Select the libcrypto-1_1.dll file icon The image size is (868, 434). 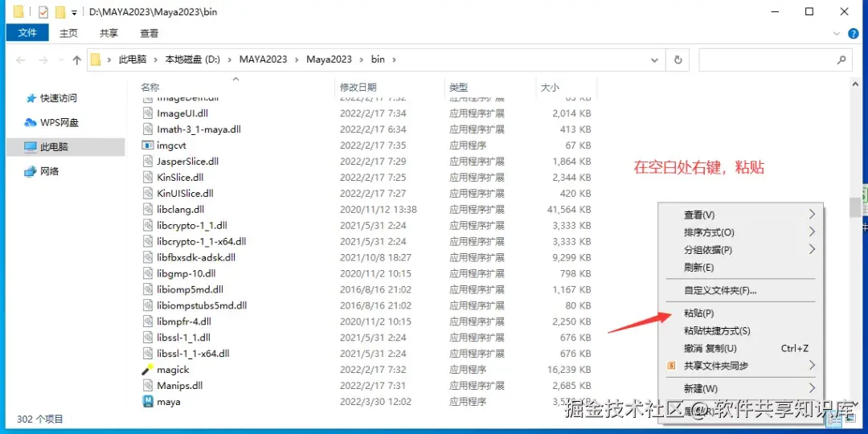(x=147, y=225)
